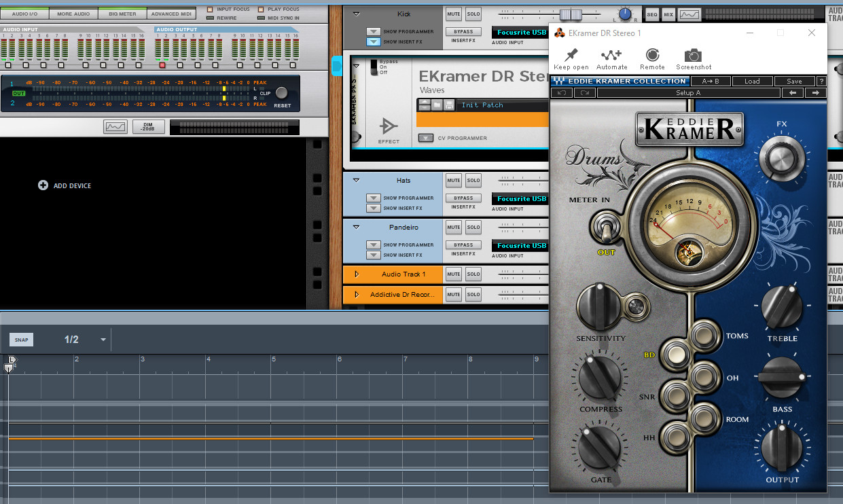Viewport: 843px width, 504px height.
Task: Toggle the DIM -20dB button
Action: [x=149, y=126]
